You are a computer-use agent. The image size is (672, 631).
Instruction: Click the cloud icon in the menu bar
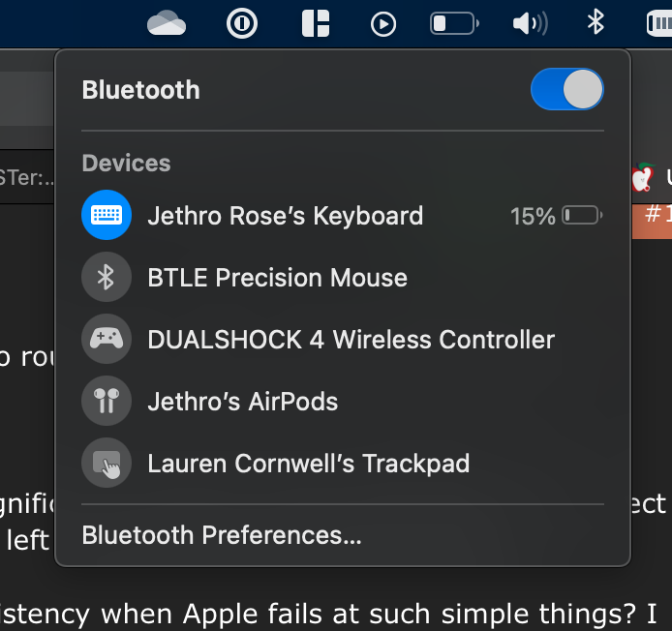[x=167, y=22]
